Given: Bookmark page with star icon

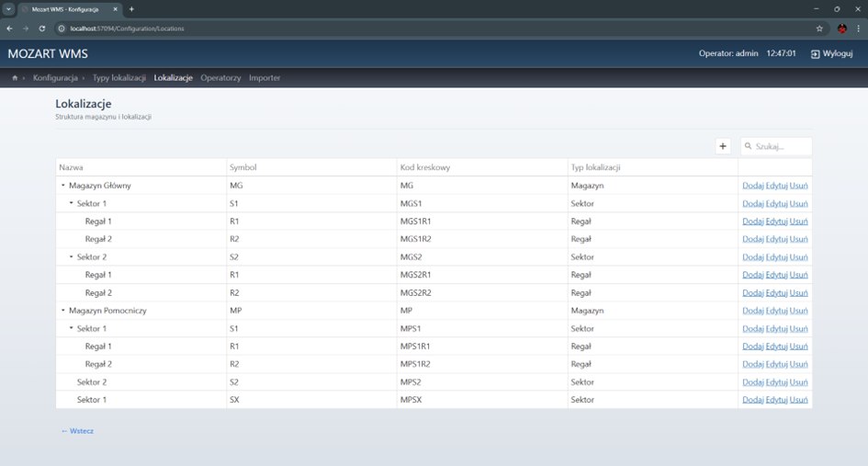Looking at the screenshot, I should (819, 28).
